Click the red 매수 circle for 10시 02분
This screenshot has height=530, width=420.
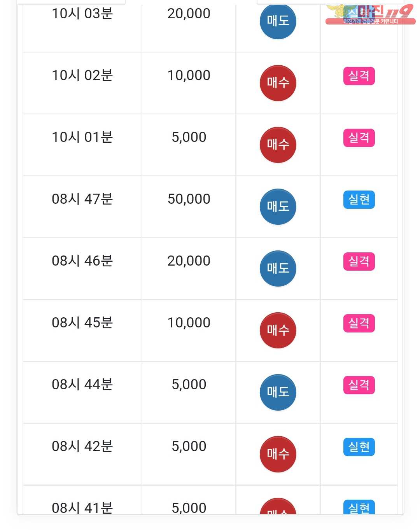(x=278, y=83)
